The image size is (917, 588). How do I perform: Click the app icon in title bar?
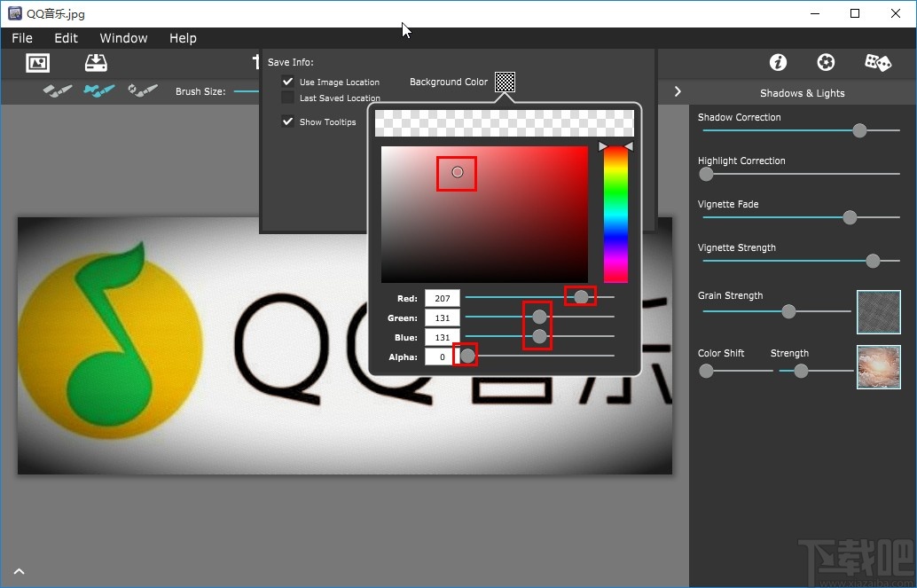point(14,13)
